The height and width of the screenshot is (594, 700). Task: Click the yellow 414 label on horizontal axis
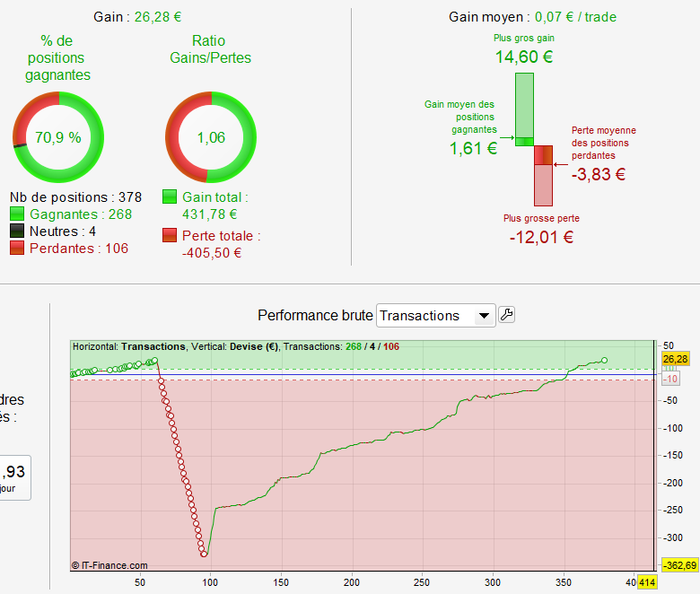647,582
